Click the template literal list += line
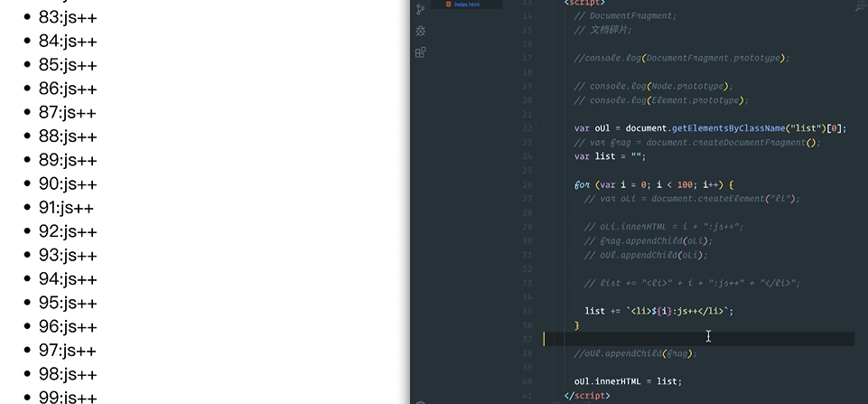The image size is (868, 404). point(658,312)
